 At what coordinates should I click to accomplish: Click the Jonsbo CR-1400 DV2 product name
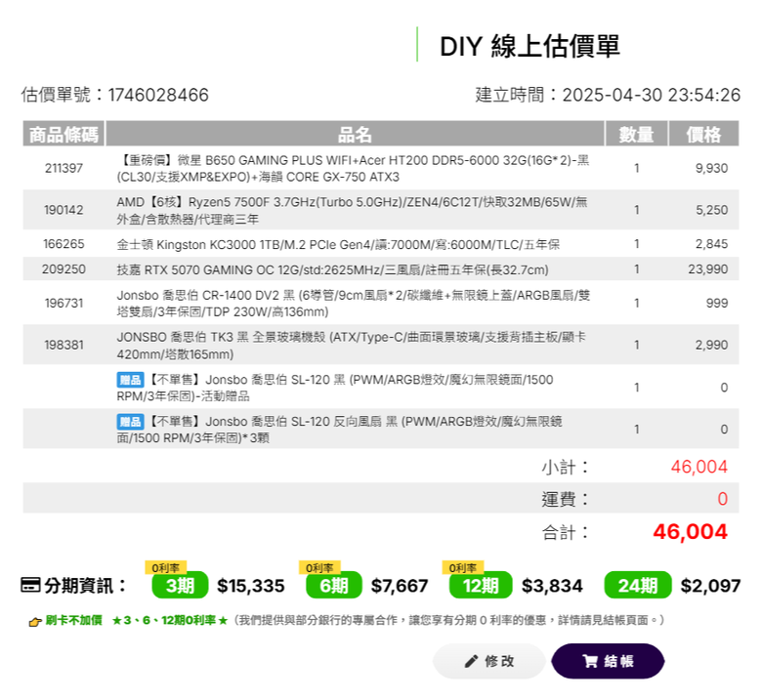(354, 303)
